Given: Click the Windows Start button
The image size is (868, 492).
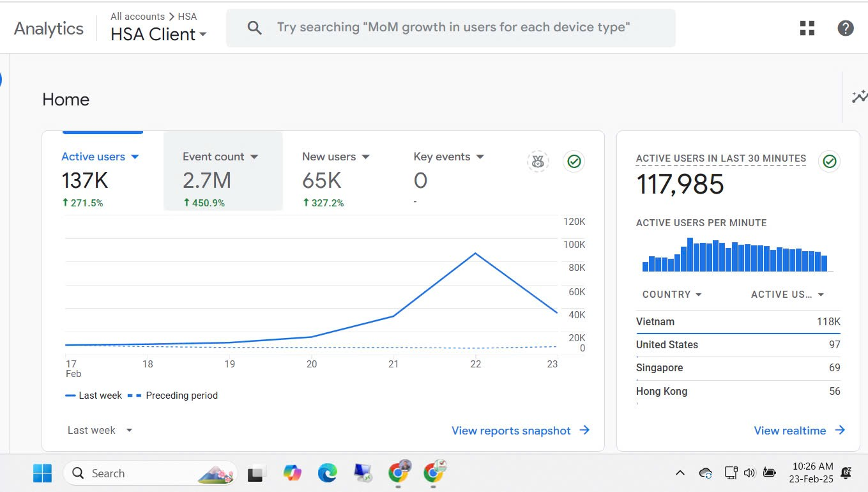Looking at the screenshot, I should (42, 473).
